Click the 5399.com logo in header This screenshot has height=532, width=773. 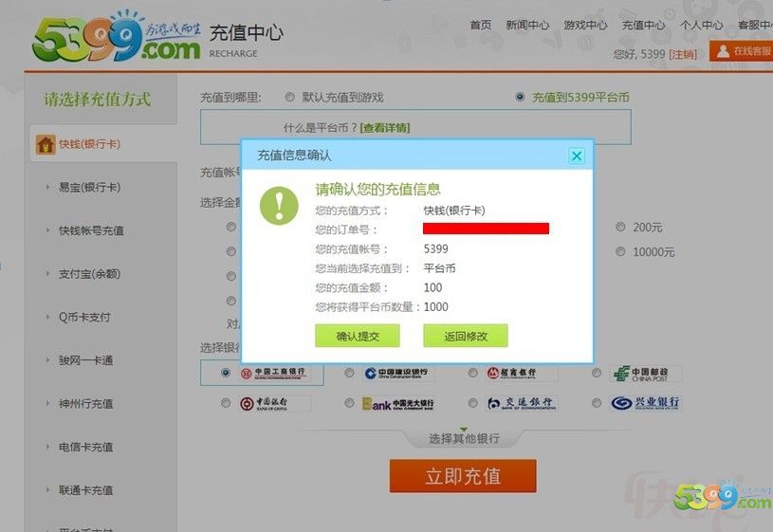tap(117, 38)
